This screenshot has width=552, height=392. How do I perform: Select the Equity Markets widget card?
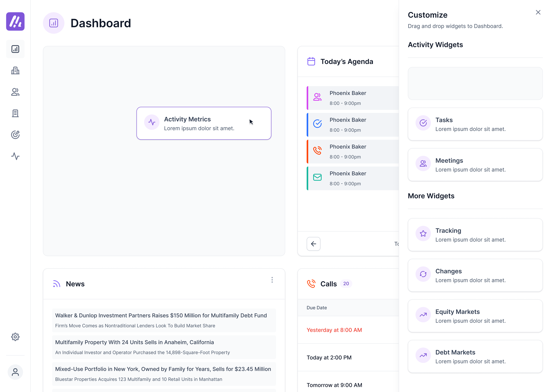coord(475,316)
